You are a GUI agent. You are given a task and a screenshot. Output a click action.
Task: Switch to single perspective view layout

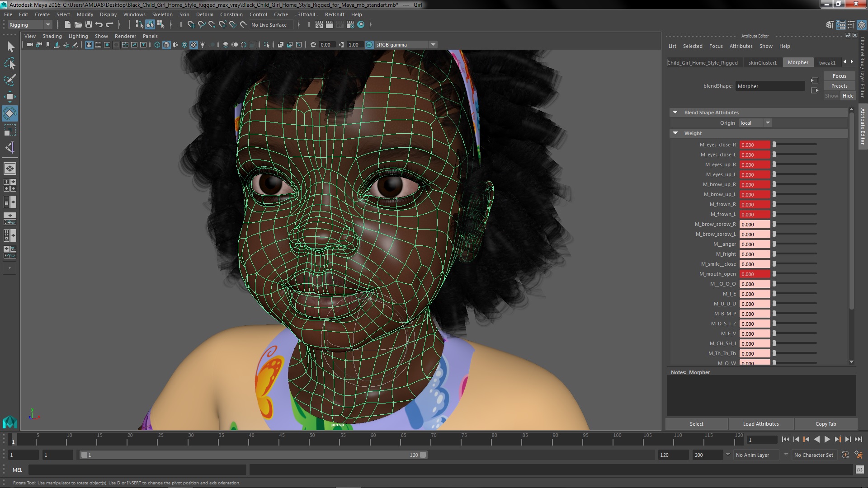[10, 169]
